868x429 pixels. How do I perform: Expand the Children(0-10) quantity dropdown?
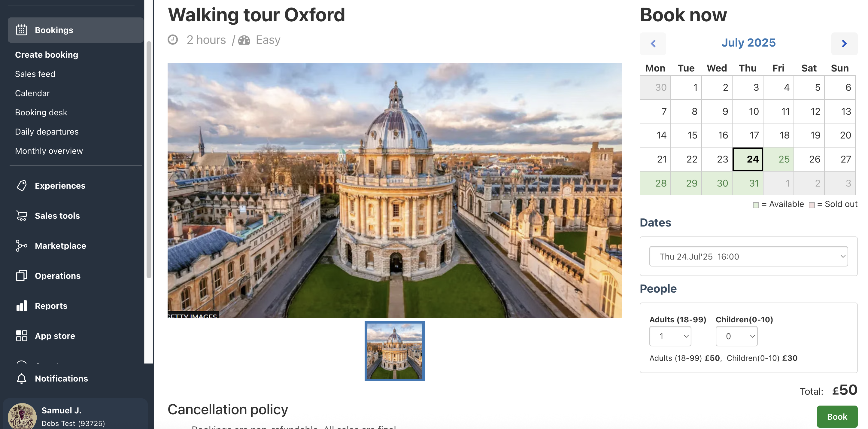tap(736, 336)
